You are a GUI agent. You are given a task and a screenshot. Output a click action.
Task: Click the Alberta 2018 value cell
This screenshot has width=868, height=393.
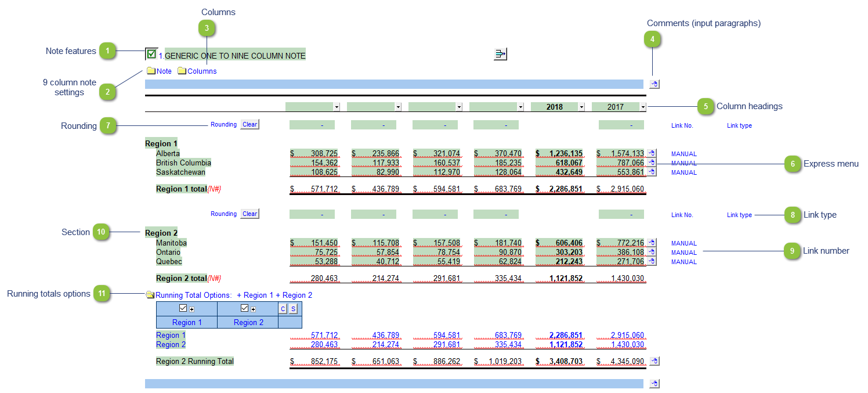point(560,153)
